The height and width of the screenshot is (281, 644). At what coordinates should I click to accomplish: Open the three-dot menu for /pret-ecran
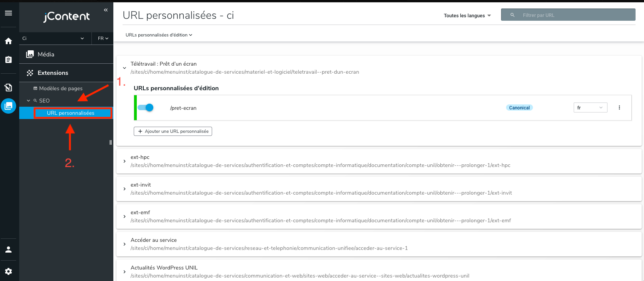coord(619,107)
